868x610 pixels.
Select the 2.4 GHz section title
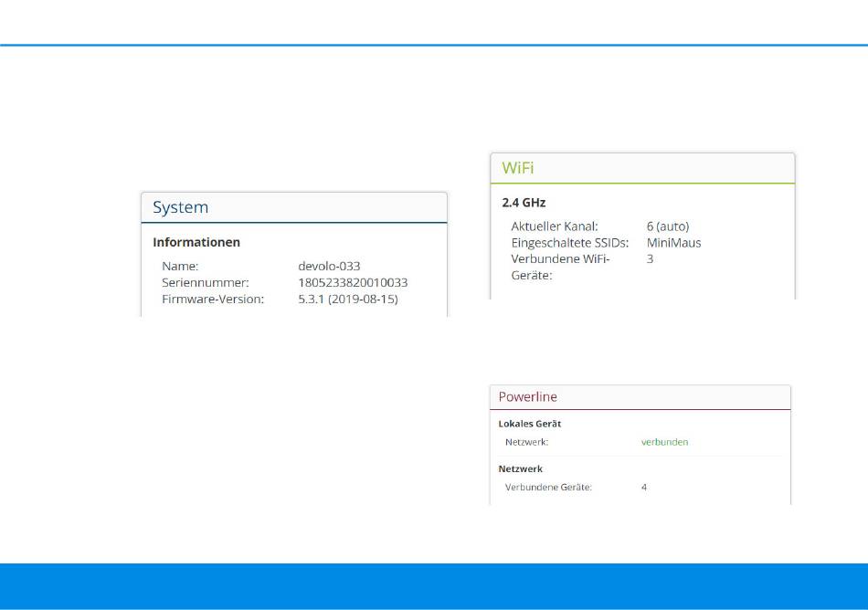[x=524, y=203]
